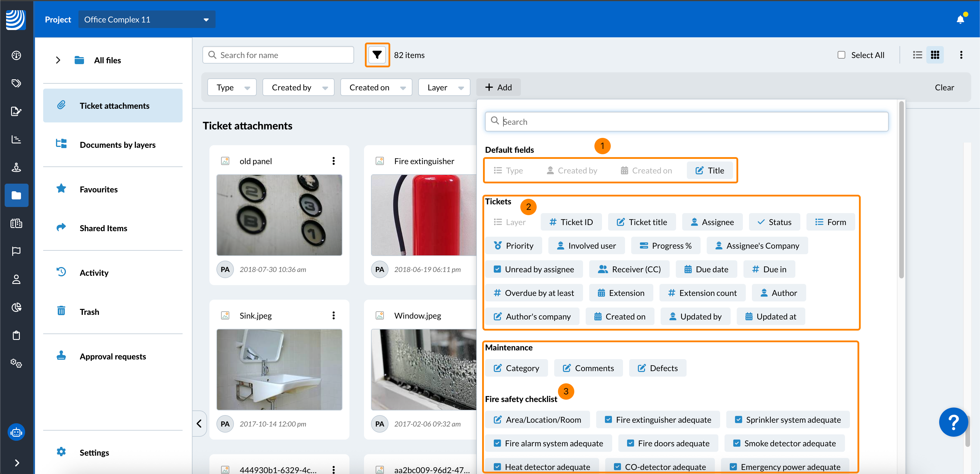Switch to grid view icon

coord(935,55)
